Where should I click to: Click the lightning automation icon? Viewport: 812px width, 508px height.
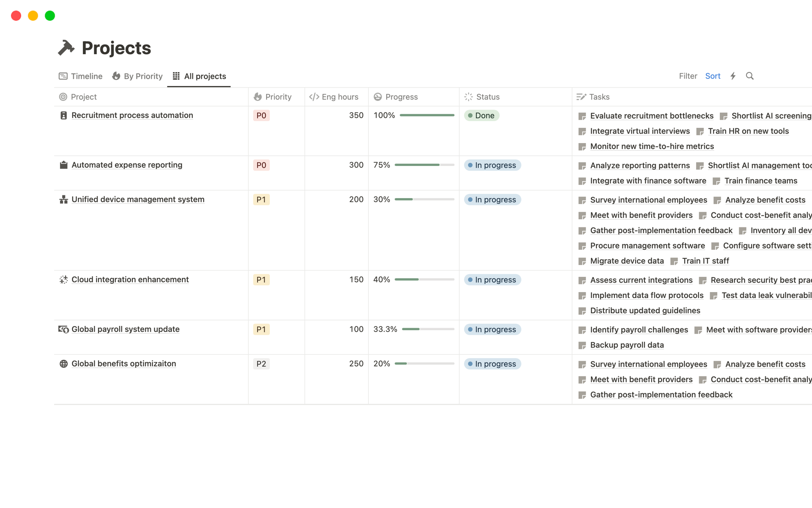[733, 76]
